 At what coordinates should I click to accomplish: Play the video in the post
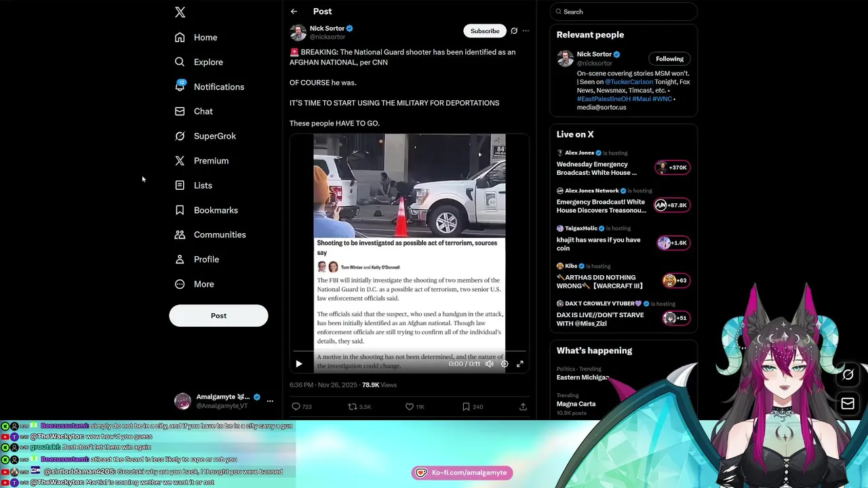coord(298,364)
